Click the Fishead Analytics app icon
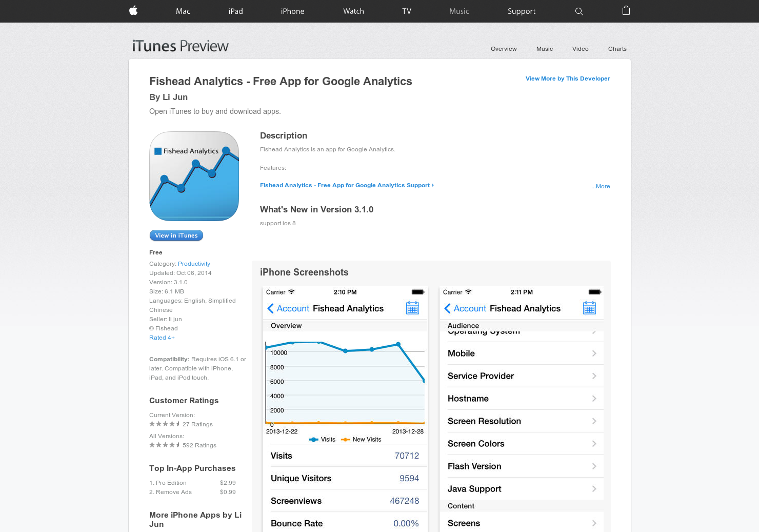 [194, 176]
